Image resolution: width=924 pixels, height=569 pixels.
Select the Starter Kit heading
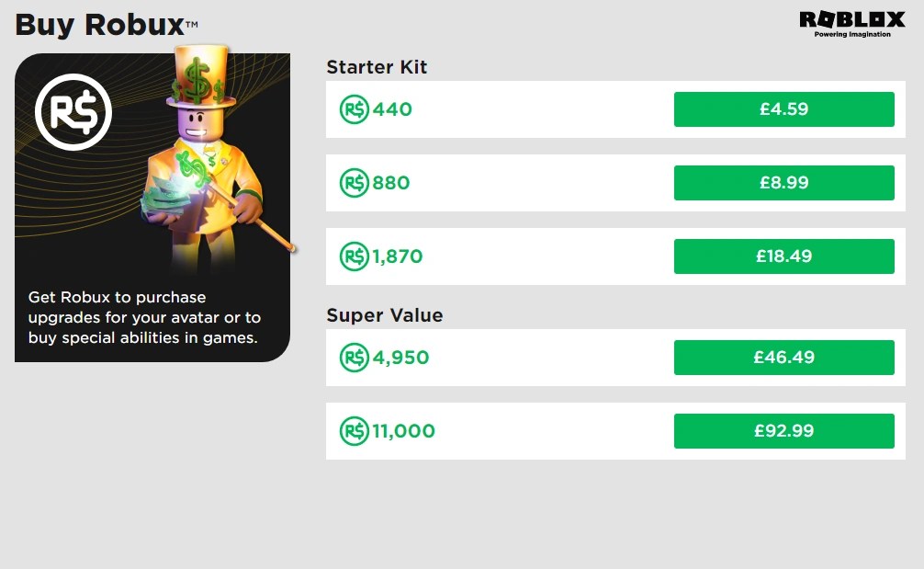(377, 67)
